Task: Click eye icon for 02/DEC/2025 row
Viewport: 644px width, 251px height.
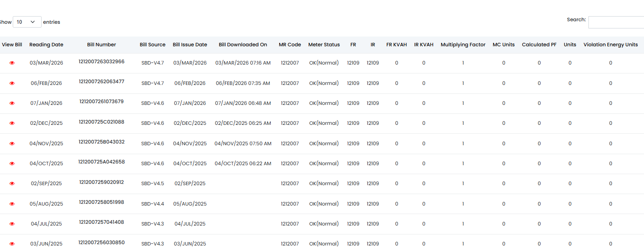Action: tap(12, 123)
